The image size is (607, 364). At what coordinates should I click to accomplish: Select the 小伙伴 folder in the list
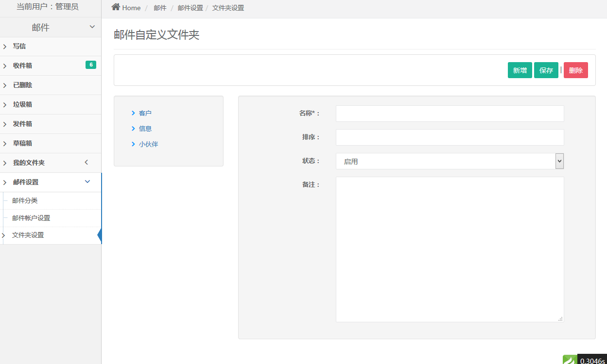[149, 144]
